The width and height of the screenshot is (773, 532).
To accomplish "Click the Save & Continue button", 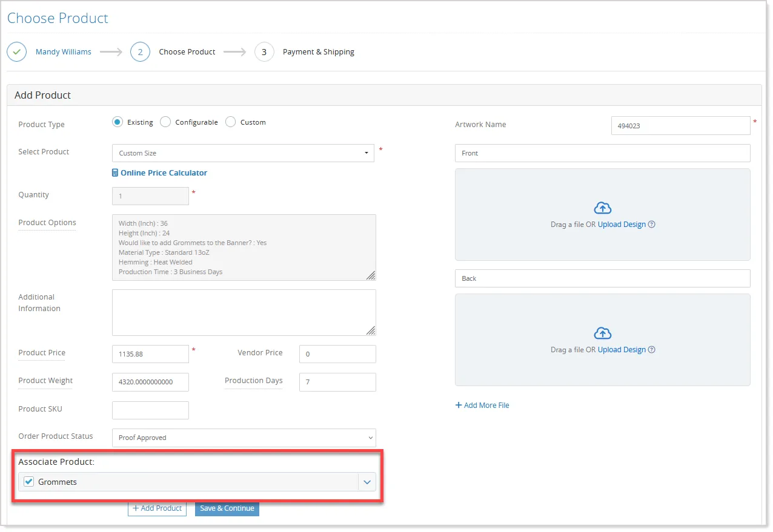I will [x=227, y=508].
